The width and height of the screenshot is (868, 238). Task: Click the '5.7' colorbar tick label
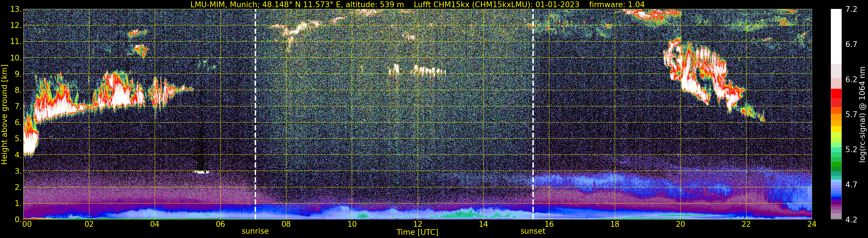pos(852,115)
